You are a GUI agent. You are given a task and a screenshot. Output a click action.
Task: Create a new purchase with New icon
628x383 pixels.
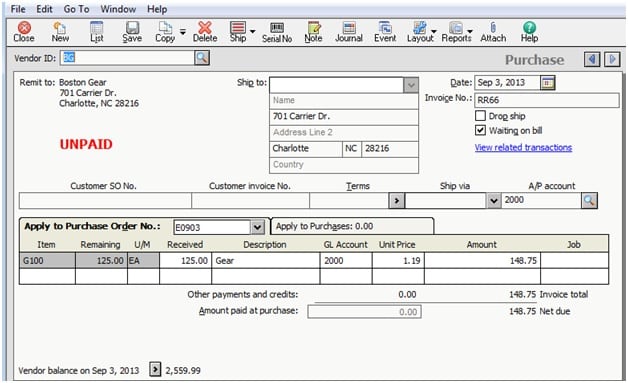[x=60, y=32]
